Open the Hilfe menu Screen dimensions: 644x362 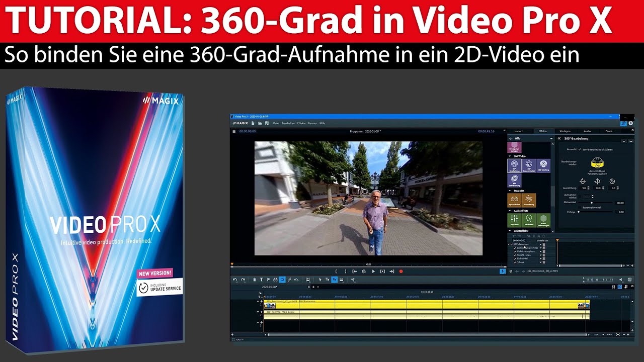coord(322,123)
